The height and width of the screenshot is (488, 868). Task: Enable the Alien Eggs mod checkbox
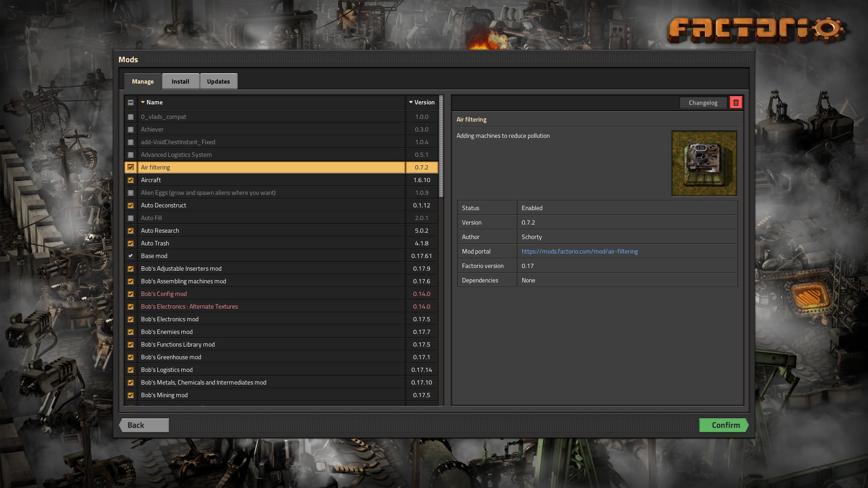pos(131,193)
